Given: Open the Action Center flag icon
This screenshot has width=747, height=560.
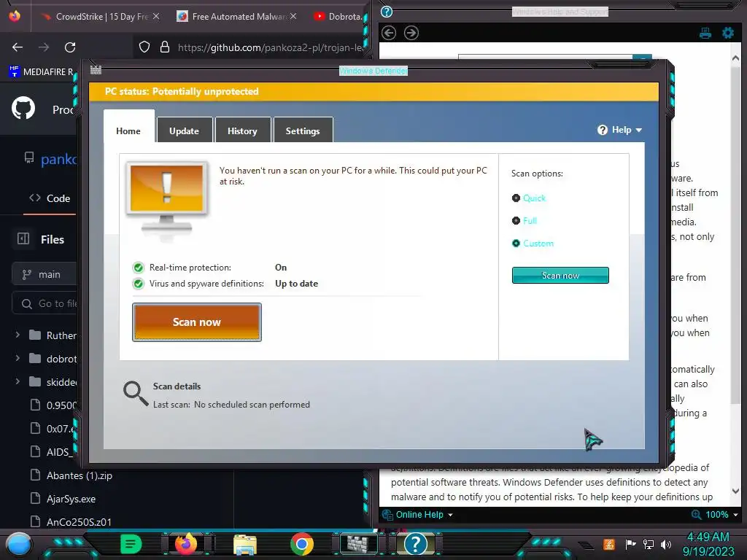Looking at the screenshot, I should tap(630, 544).
